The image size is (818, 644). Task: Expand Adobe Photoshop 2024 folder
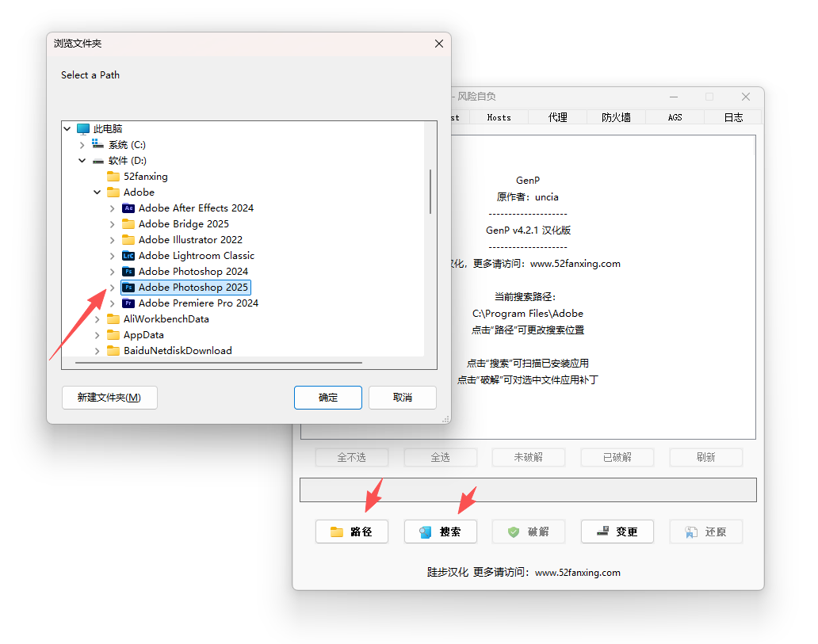113,272
